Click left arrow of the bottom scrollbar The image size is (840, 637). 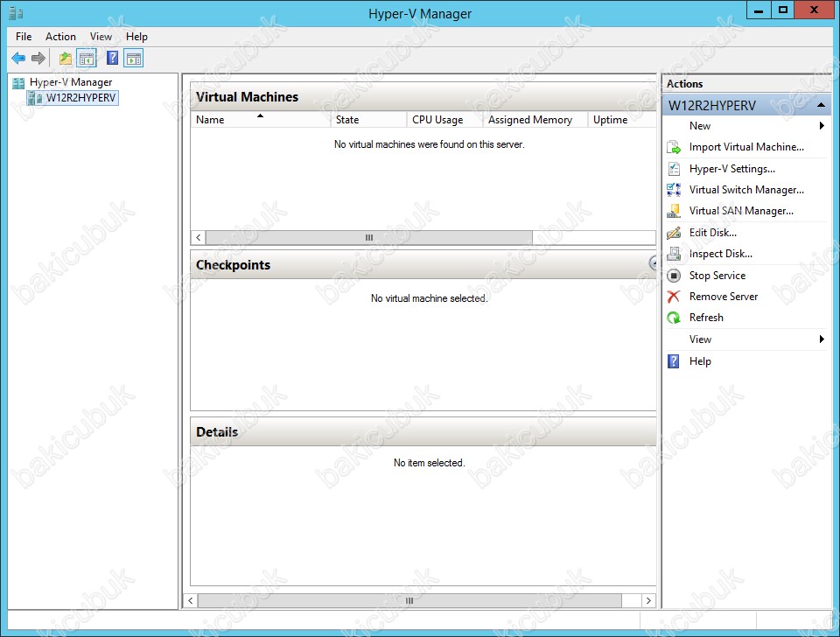tap(190, 600)
